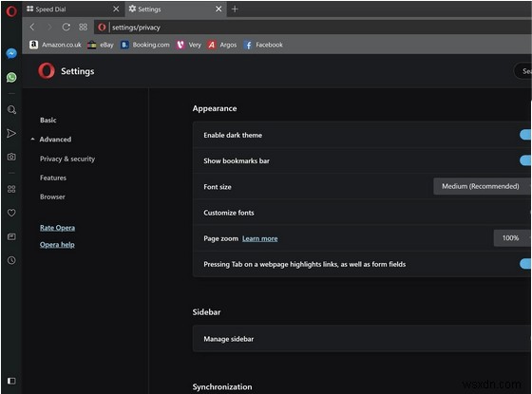Open browsing history clock icon
532x394 pixels.
pyautogui.click(x=11, y=260)
